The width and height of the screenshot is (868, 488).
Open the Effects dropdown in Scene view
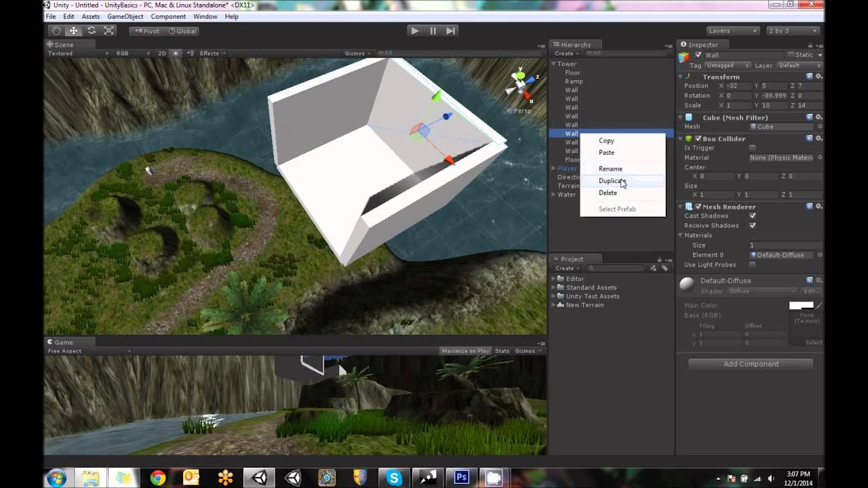pos(212,53)
